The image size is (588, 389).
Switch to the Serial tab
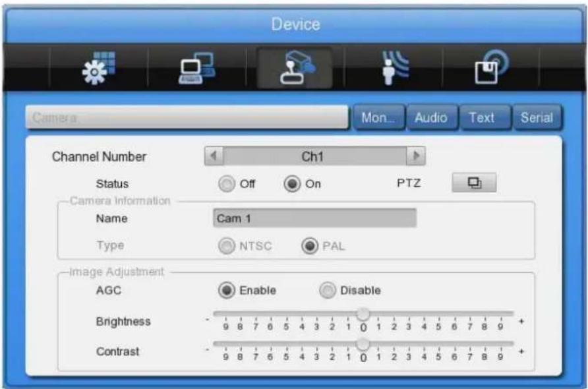tap(537, 118)
